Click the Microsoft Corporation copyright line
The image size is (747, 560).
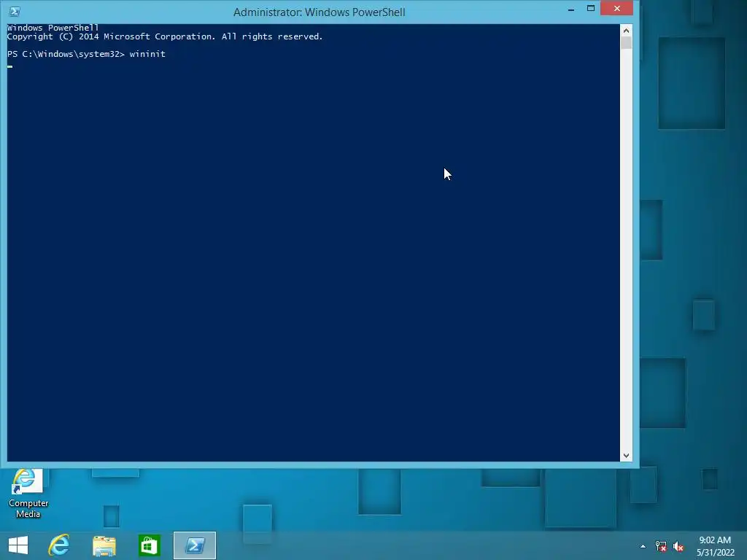coord(165,36)
